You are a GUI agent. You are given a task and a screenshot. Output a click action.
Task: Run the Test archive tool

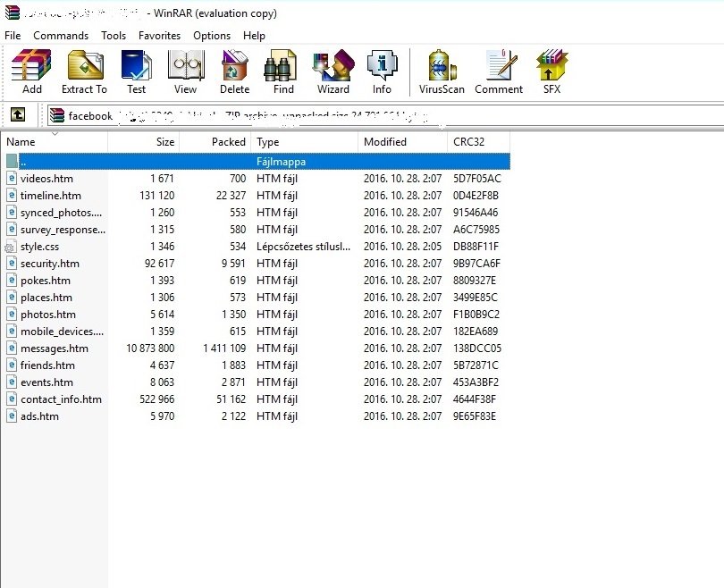(136, 71)
